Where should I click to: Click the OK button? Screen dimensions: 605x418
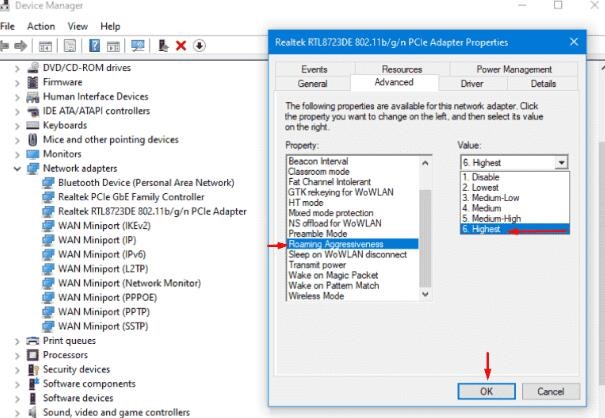[485, 391]
